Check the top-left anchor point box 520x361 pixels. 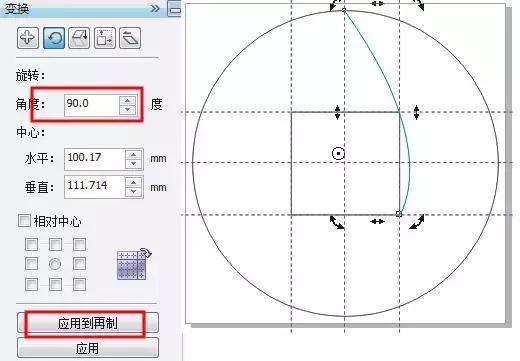(x=31, y=245)
